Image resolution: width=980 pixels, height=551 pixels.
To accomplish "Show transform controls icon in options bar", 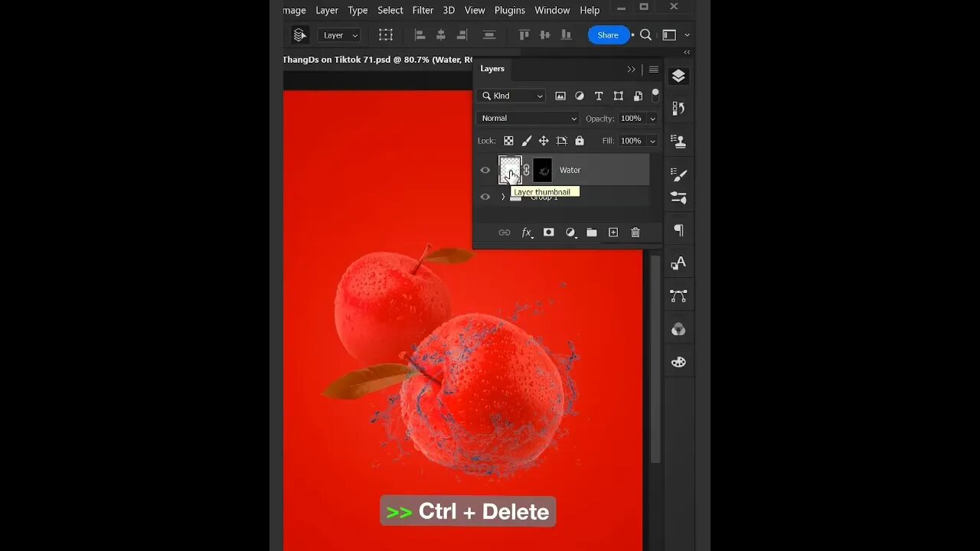I will [x=386, y=34].
